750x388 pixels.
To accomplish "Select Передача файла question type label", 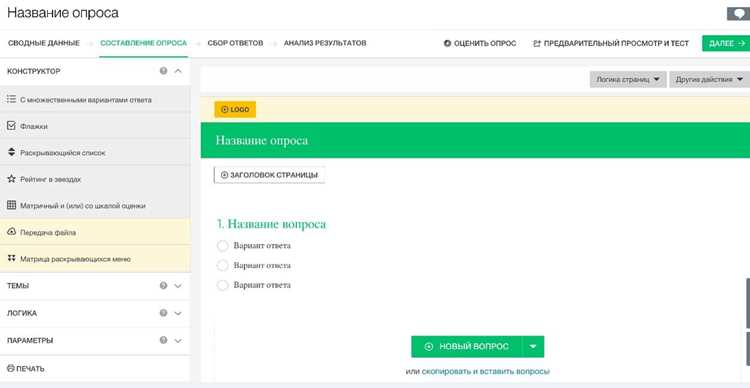I will coord(48,233).
